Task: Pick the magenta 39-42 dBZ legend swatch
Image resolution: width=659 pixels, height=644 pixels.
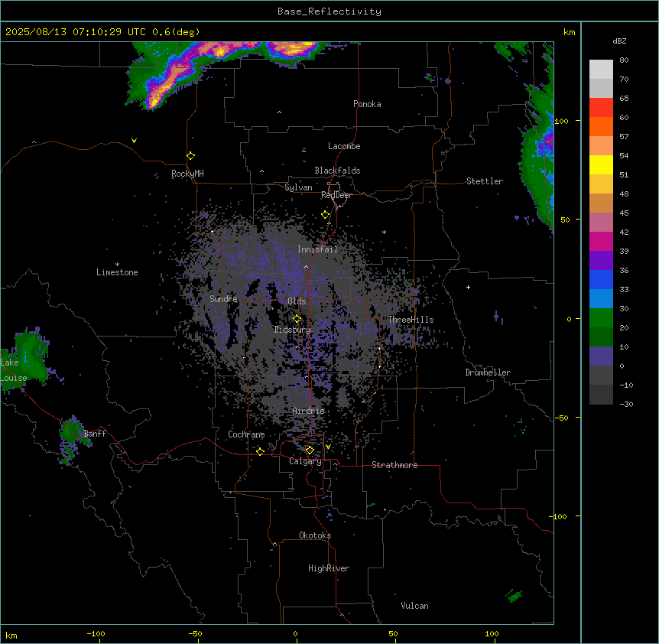Action: click(x=601, y=241)
